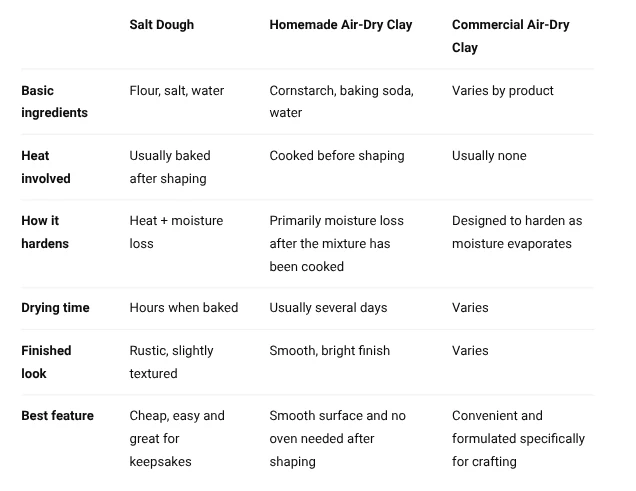This screenshot has height=491, width=636.
Task: Select the Usually baked after shaping cell
Action: (170, 167)
